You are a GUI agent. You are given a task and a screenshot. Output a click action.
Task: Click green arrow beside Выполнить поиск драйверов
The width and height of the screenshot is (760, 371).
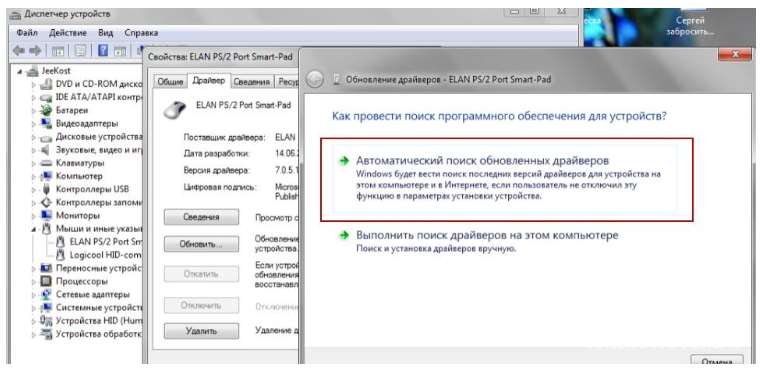click(x=344, y=235)
